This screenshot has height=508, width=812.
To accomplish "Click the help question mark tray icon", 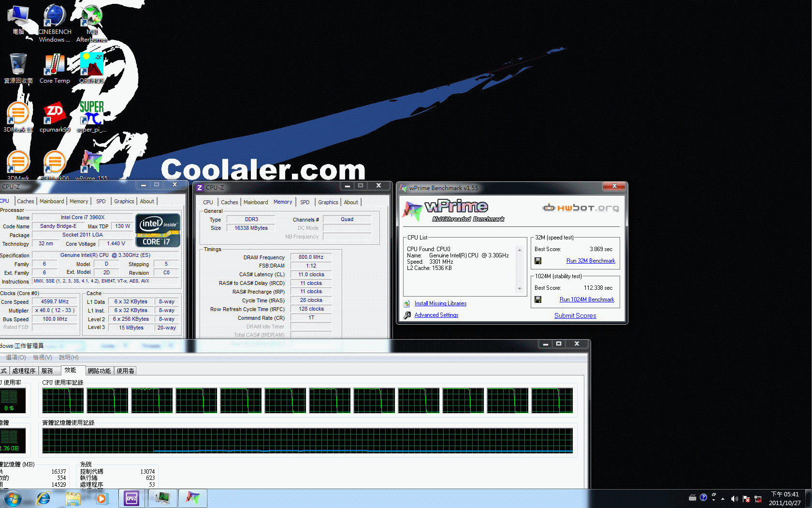I will [703, 497].
